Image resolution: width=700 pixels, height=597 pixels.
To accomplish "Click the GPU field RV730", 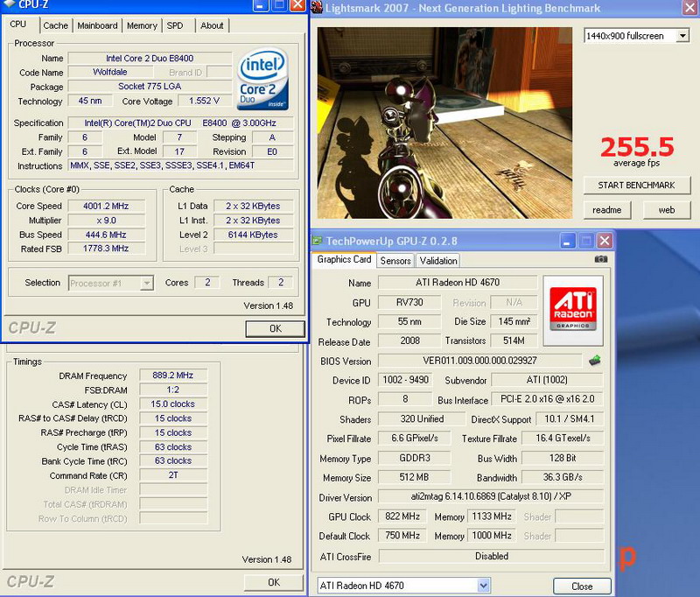I will (409, 302).
